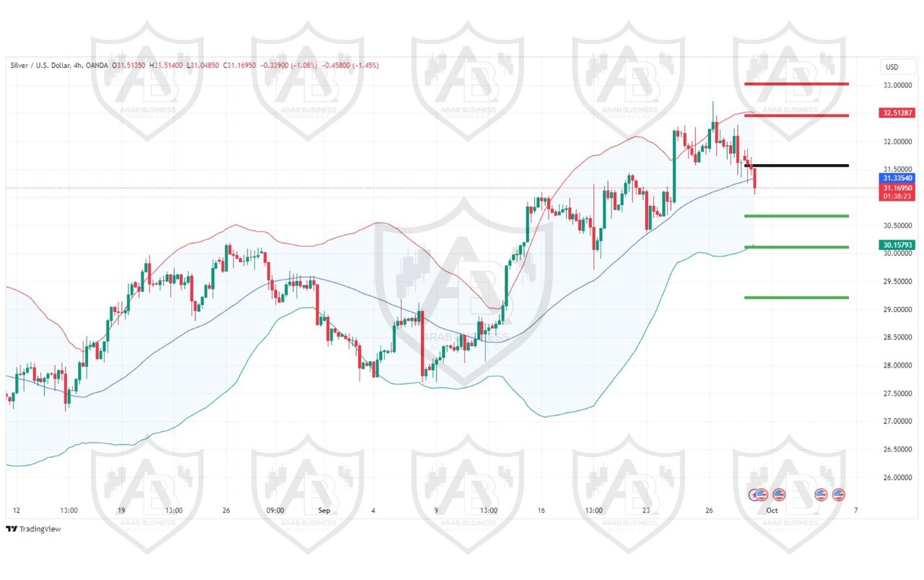This screenshot has width=924, height=580.
Task: Click the Oct label on time axis
Action: point(772,510)
